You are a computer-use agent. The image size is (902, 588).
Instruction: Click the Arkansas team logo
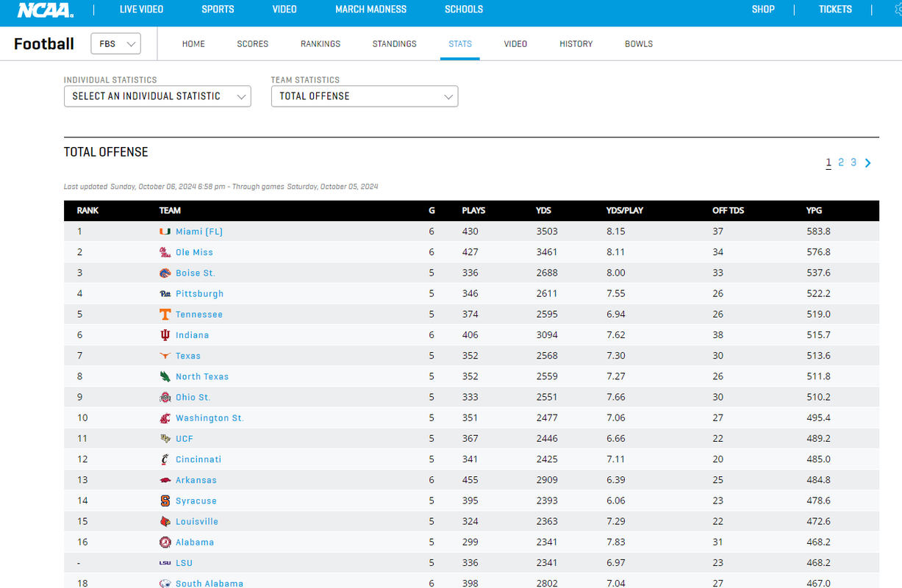coord(165,480)
